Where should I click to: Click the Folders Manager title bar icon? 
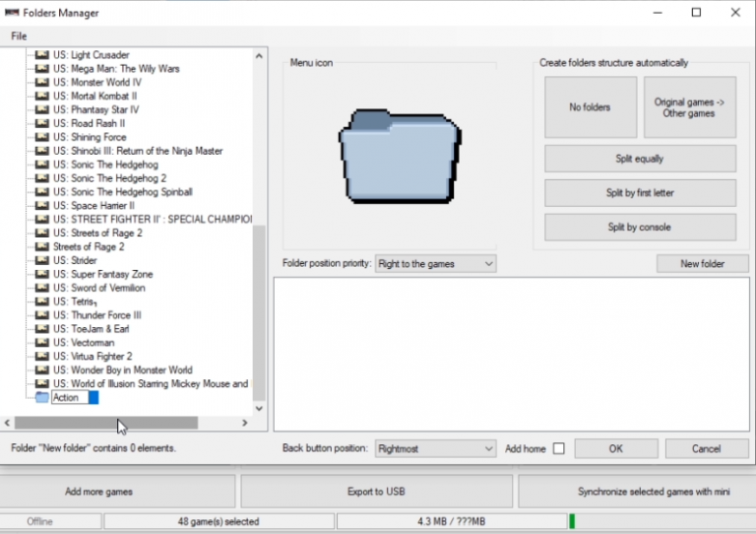pos(12,13)
